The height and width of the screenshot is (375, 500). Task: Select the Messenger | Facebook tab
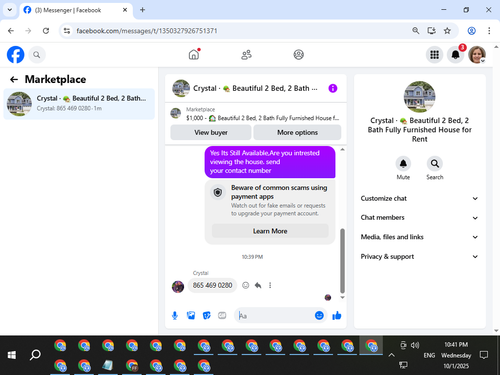tap(76, 10)
